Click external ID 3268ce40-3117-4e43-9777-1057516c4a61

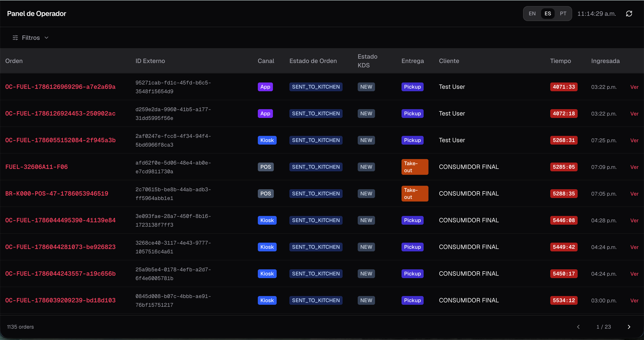pyautogui.click(x=173, y=247)
